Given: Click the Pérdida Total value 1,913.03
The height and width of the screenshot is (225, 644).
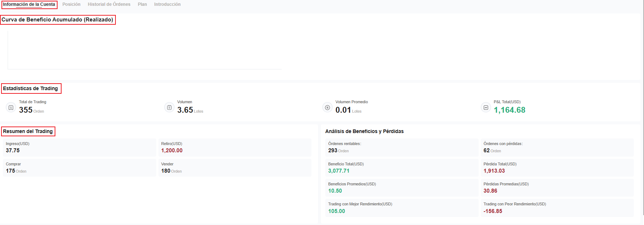Looking at the screenshot, I should point(494,171).
